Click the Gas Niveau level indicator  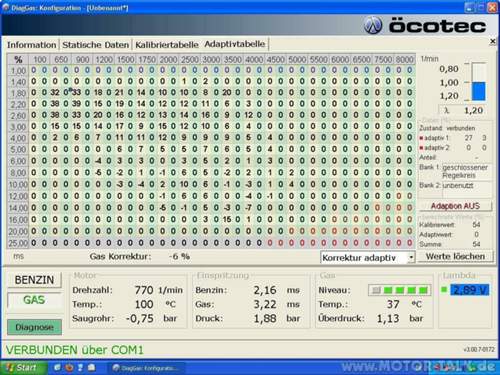tap(399, 290)
